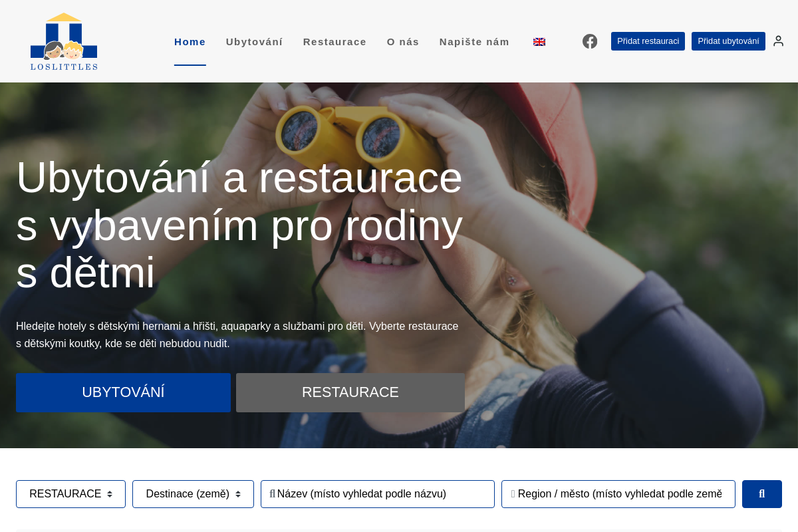Viewport: 798px width, 532px height.
Task: Click the Přidat restauraci button
Action: (648, 41)
